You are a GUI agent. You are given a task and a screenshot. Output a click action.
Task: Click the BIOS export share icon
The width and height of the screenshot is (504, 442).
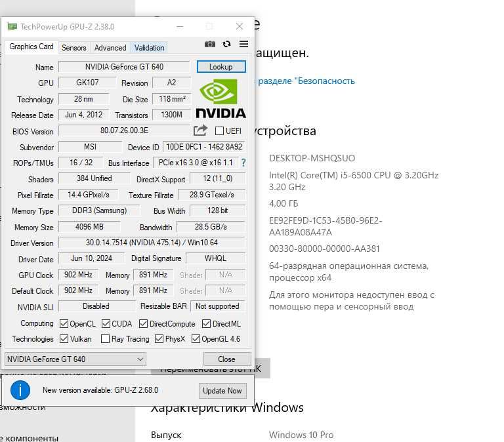click(x=201, y=131)
